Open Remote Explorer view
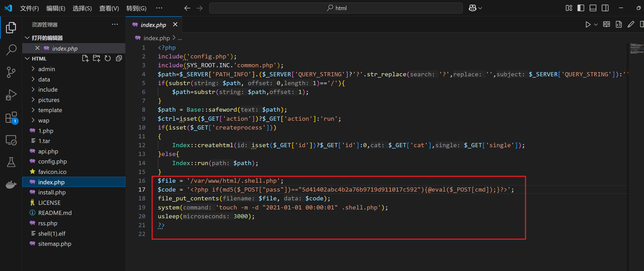644x271 pixels. [11, 140]
